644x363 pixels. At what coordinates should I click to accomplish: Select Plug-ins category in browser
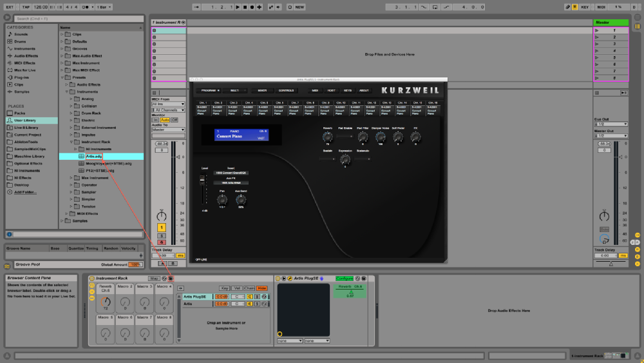[21, 77]
